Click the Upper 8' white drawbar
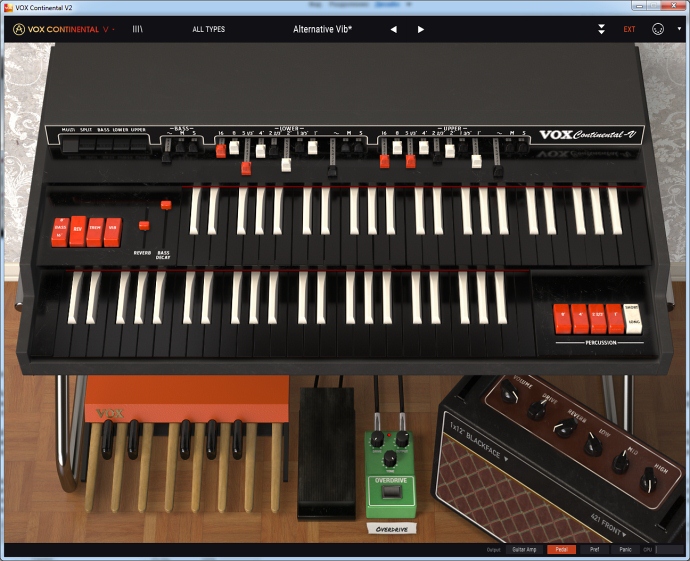The image size is (690, 561). [397, 147]
